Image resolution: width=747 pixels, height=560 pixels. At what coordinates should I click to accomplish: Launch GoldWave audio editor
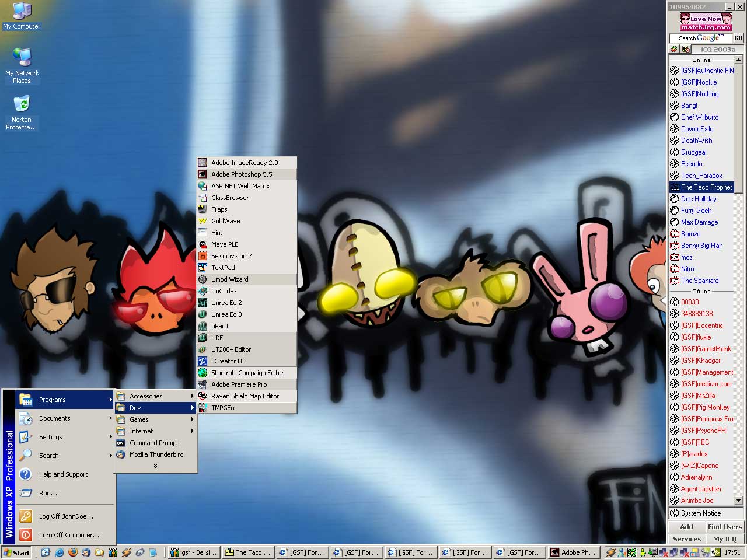coord(247,221)
